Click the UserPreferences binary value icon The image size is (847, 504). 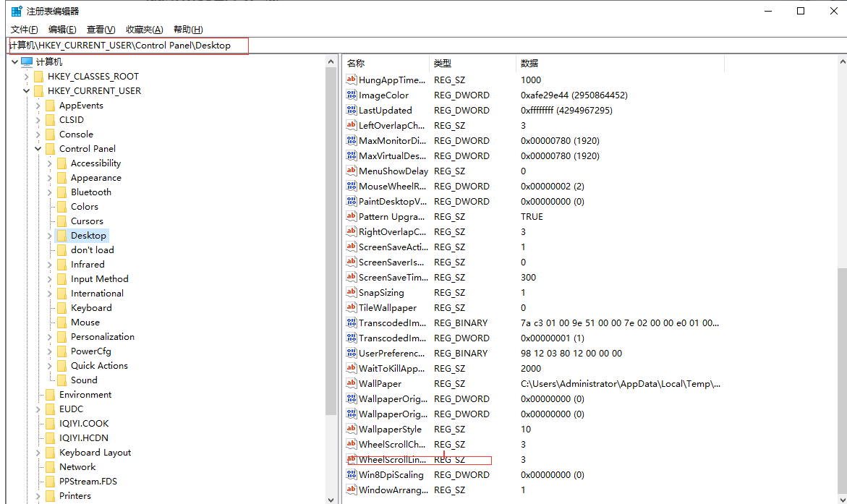(352, 354)
